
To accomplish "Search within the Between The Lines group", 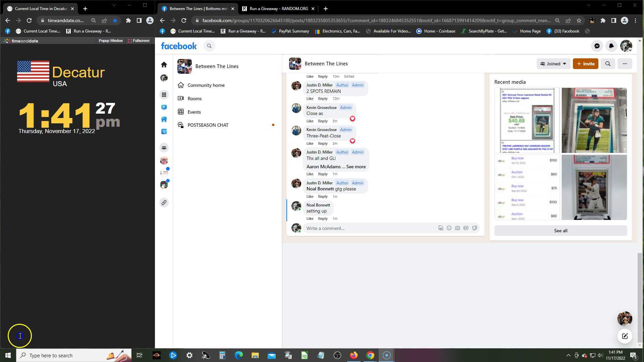I will (x=607, y=64).
